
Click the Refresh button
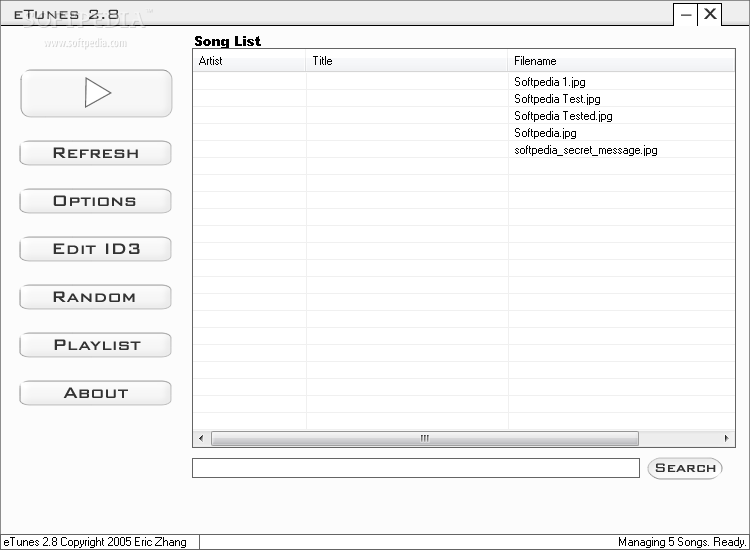tap(96, 153)
